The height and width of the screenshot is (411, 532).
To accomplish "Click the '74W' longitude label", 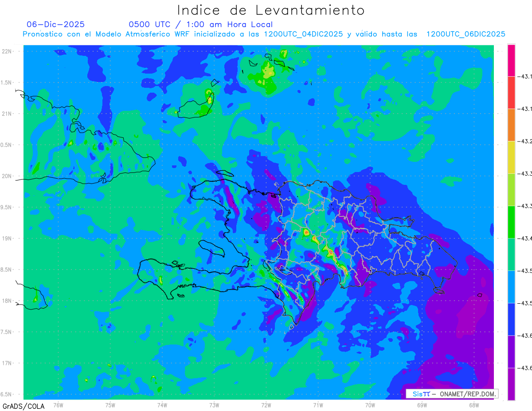I will (x=162, y=405).
